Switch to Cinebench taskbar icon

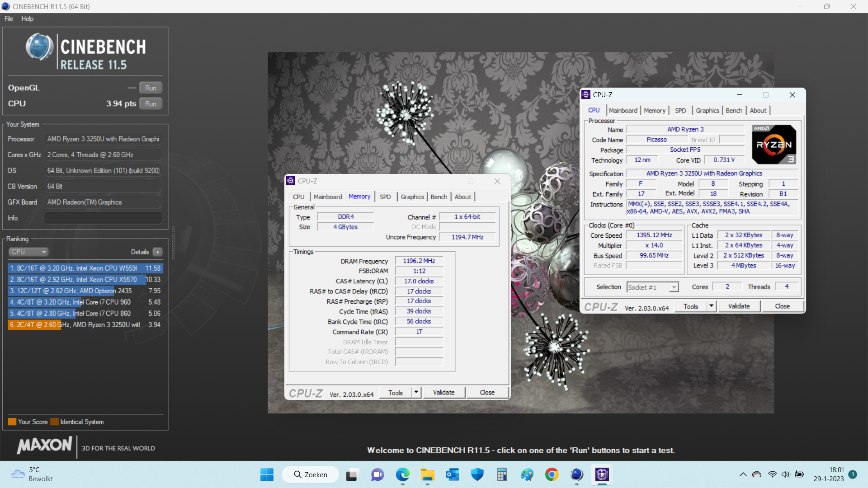point(577,474)
